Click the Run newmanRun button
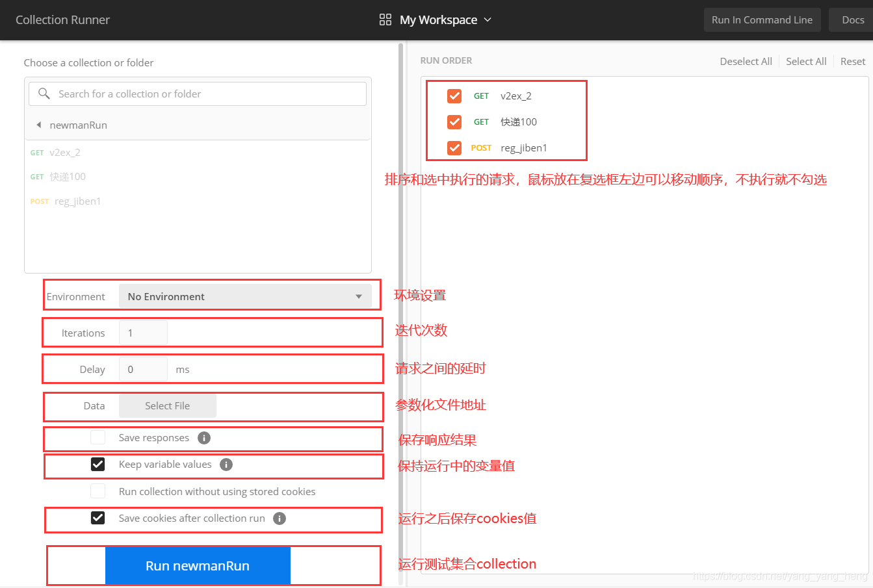The width and height of the screenshot is (873, 588). click(x=198, y=565)
